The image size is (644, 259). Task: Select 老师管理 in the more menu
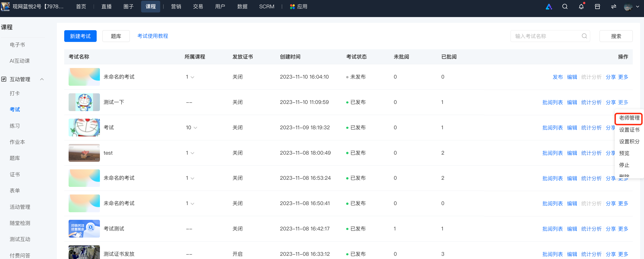(x=629, y=118)
